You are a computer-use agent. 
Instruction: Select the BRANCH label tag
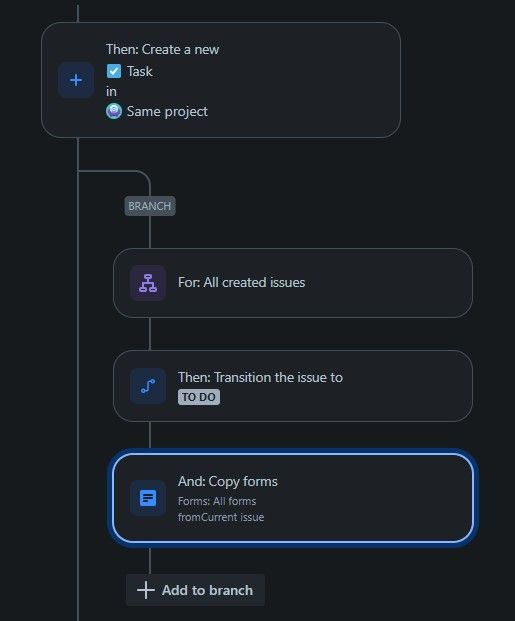click(150, 206)
